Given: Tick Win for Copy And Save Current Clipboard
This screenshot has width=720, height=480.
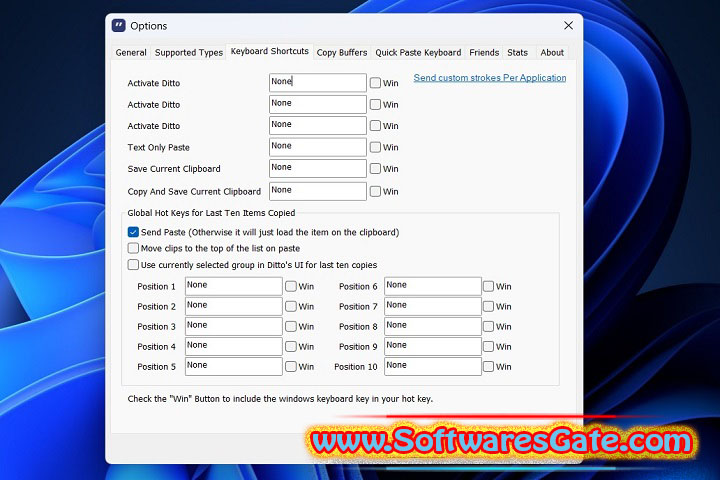Looking at the screenshot, I should point(375,191).
